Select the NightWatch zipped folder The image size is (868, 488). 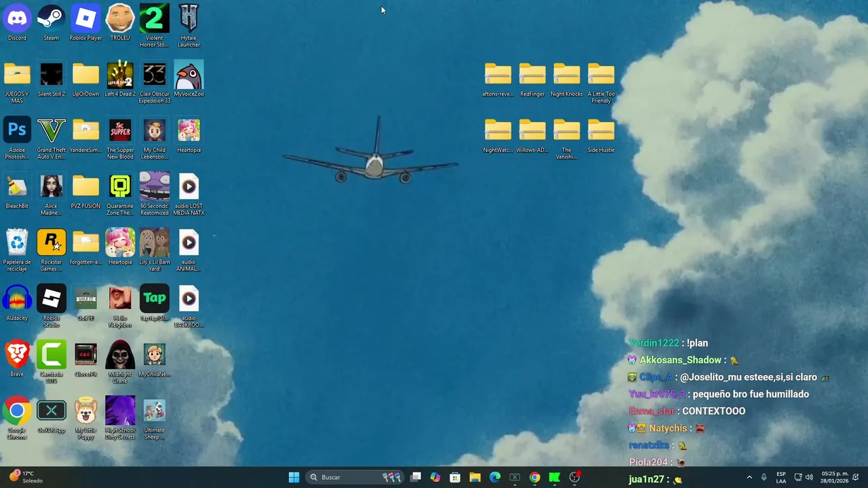[x=498, y=136]
